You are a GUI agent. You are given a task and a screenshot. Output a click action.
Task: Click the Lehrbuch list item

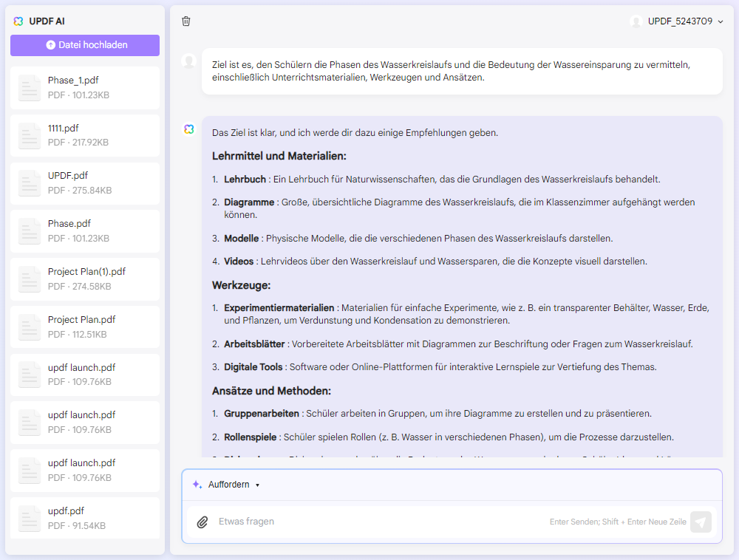pyautogui.click(x=436, y=180)
